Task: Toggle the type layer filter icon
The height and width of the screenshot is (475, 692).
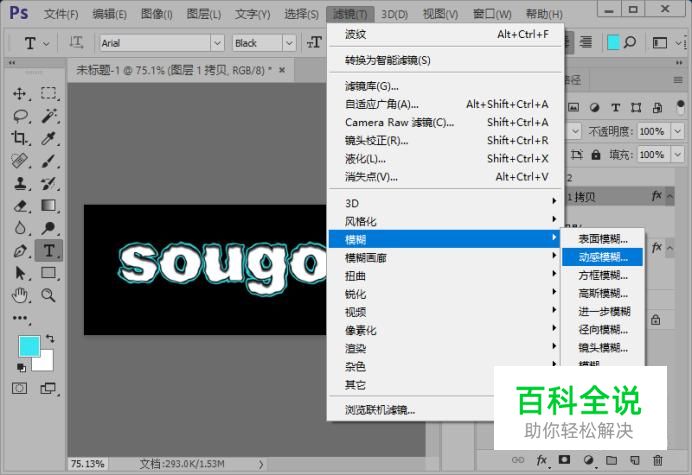Action: tap(615, 107)
